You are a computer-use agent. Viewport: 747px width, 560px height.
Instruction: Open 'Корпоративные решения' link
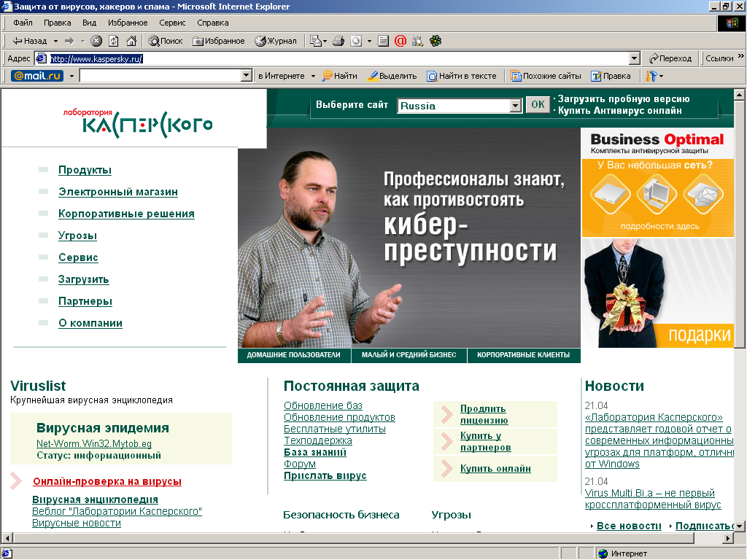click(126, 214)
